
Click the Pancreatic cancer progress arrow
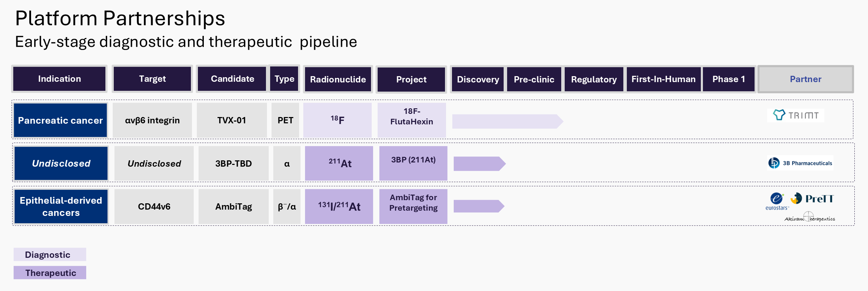pyautogui.click(x=507, y=122)
